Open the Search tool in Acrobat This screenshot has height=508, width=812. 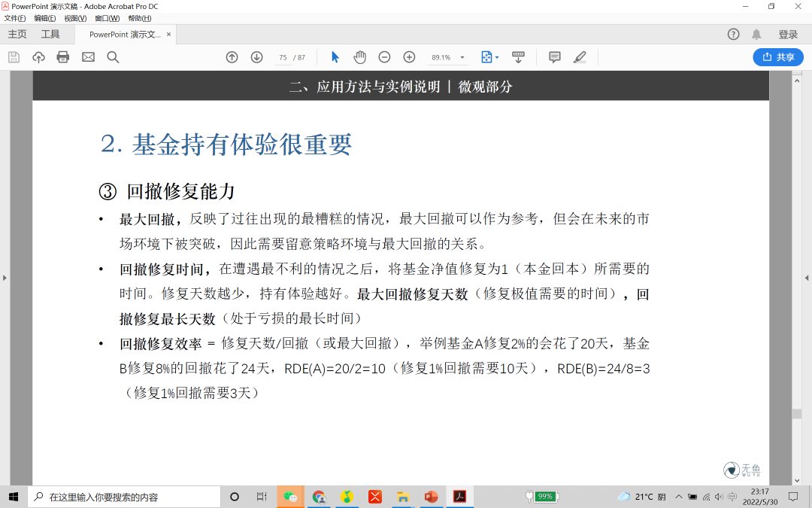(x=113, y=56)
